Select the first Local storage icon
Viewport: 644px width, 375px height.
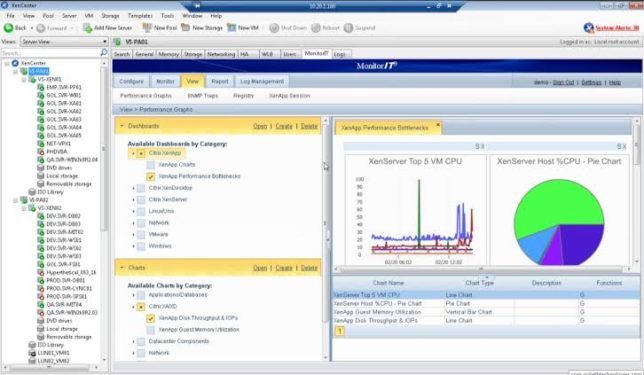pyautogui.click(x=41, y=176)
